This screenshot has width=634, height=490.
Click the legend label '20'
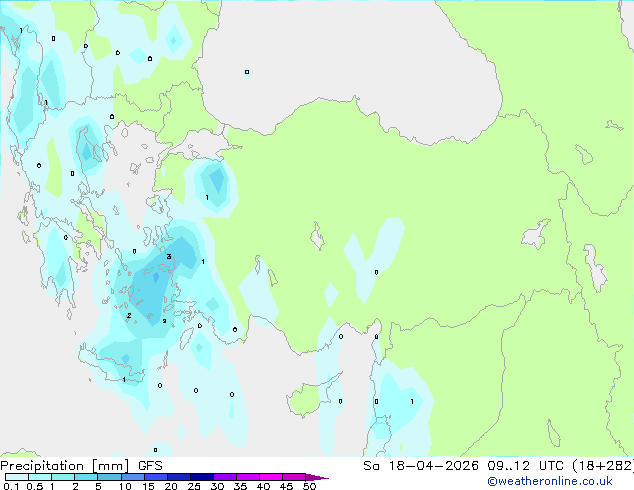point(171,486)
